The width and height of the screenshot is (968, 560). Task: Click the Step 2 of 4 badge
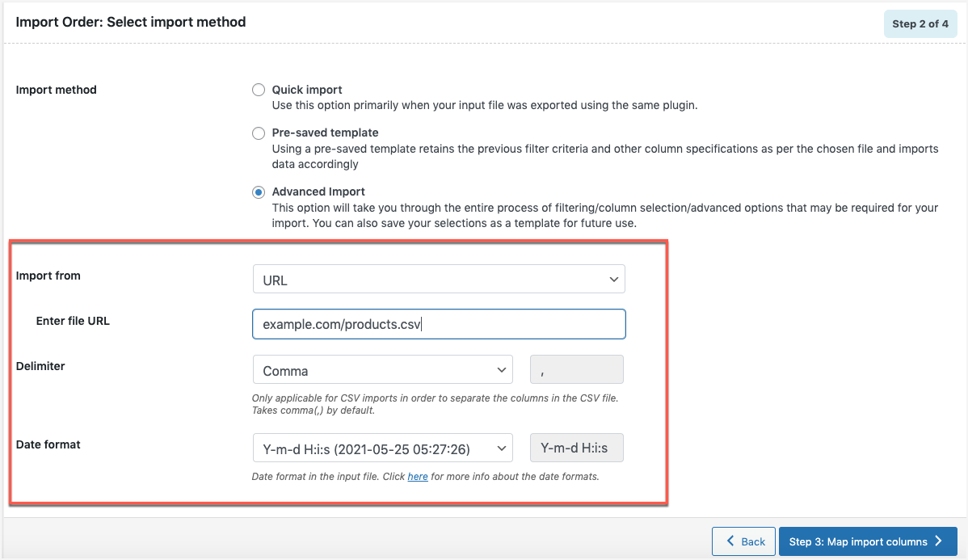tap(920, 23)
